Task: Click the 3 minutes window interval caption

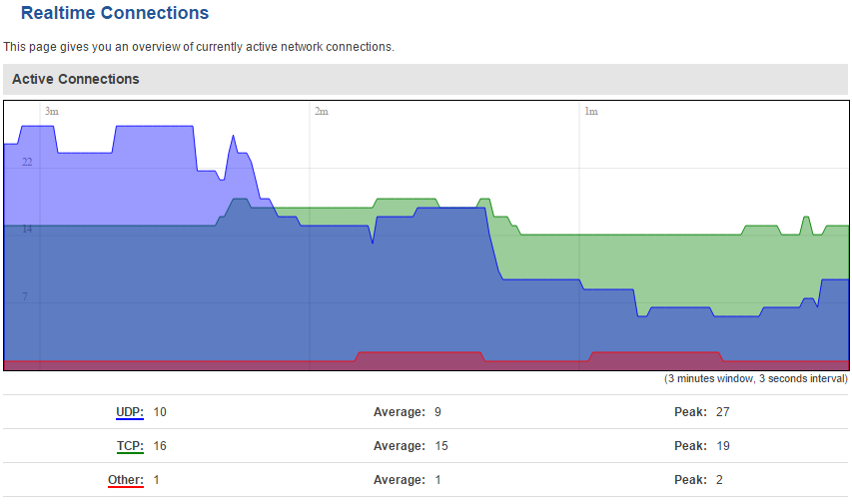Action: tap(755, 379)
